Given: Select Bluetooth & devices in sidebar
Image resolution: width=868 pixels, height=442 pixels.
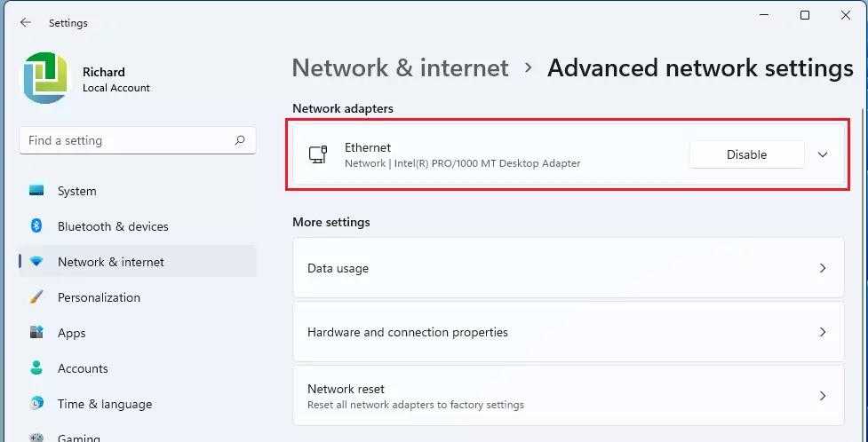Looking at the screenshot, I should click(x=113, y=226).
